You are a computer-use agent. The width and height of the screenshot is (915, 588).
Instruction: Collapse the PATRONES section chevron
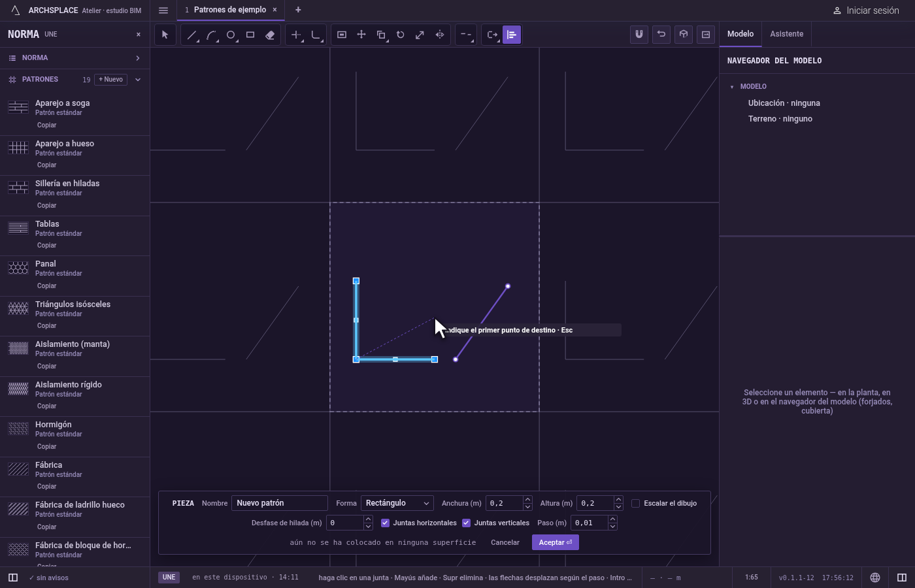138,80
